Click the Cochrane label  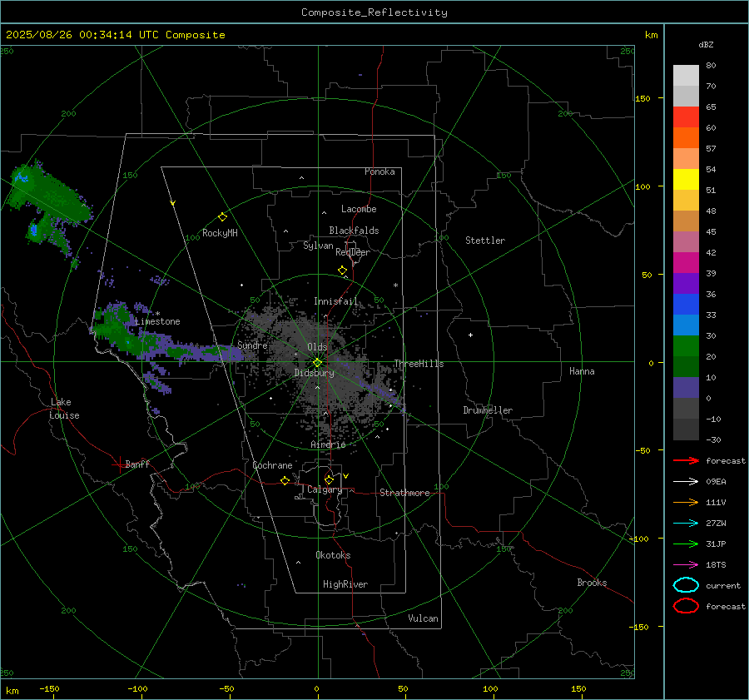(x=272, y=465)
